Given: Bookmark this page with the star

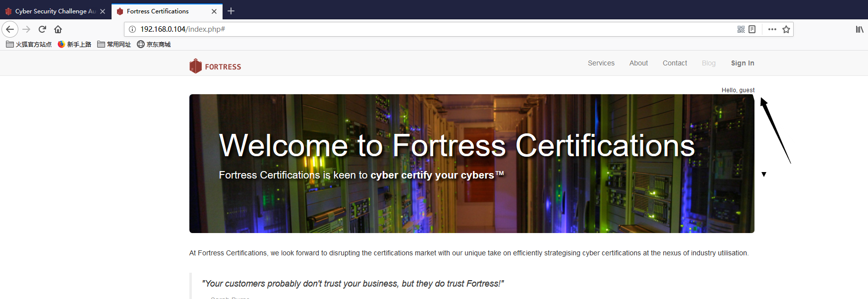Looking at the screenshot, I should pos(786,29).
